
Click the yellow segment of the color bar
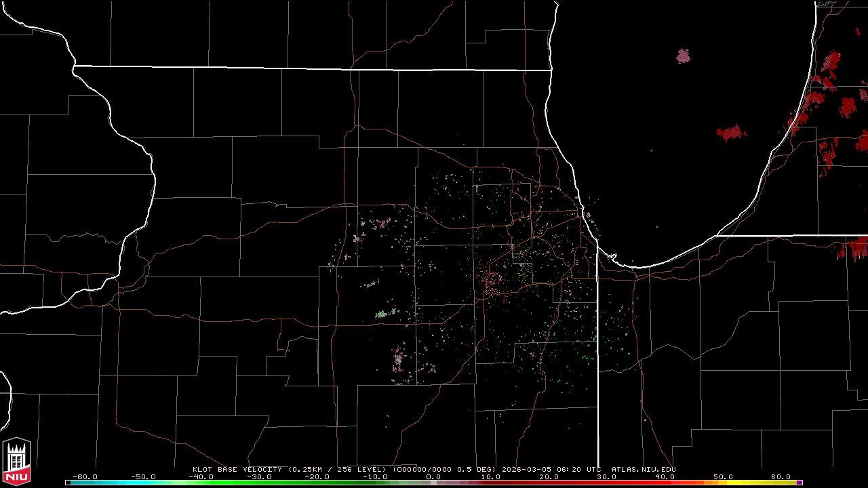[x=759, y=483]
